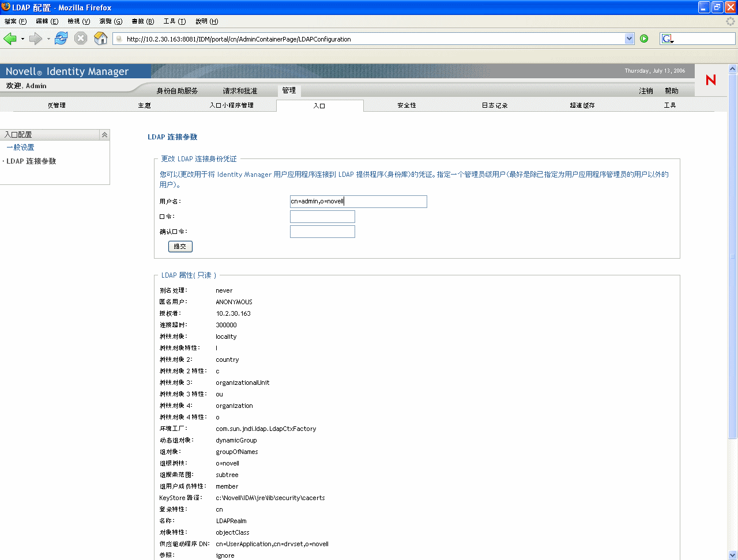Click the Novell Identity Manager banner title
738x560 pixels.
(67, 71)
